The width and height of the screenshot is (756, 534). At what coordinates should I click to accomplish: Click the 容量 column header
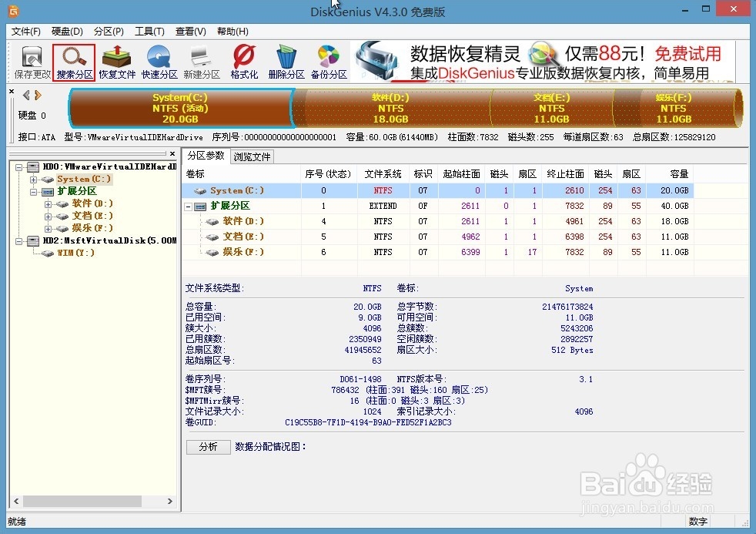coord(670,174)
